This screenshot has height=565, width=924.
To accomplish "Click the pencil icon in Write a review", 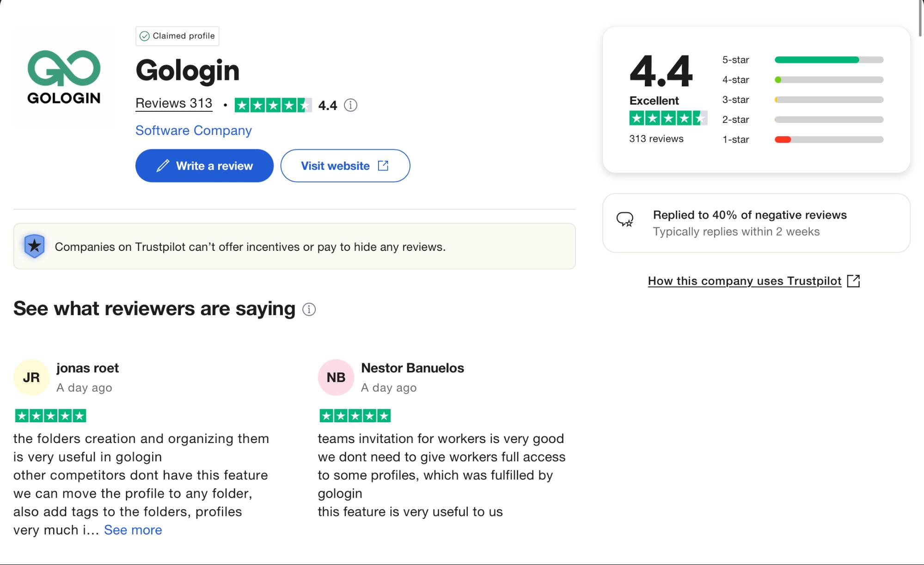I will (x=163, y=166).
